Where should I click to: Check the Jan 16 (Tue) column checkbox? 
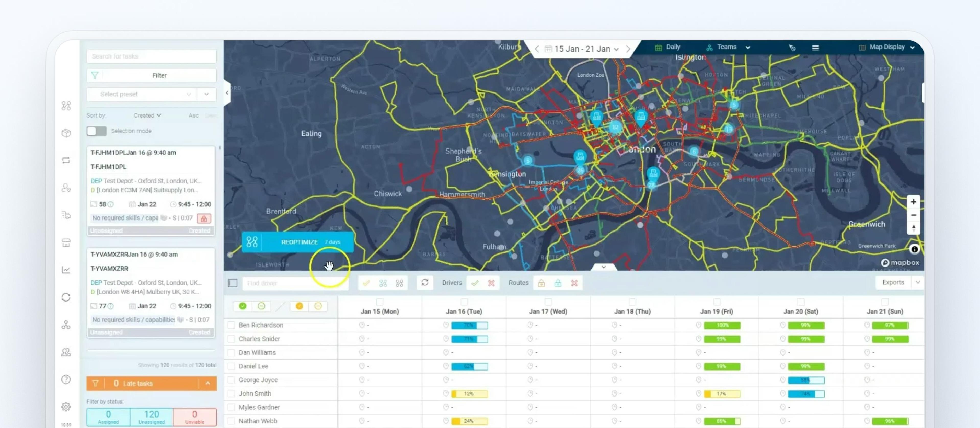pos(464,302)
